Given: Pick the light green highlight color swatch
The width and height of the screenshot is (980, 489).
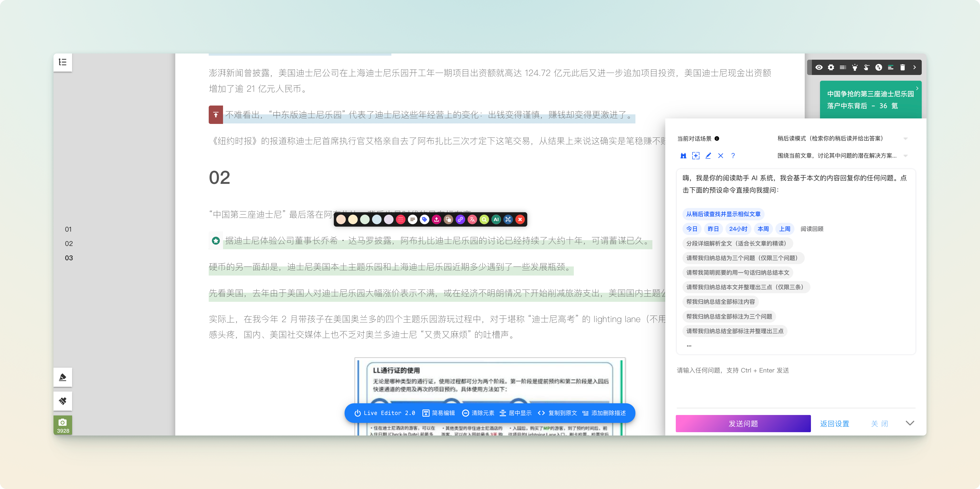Looking at the screenshot, I should point(365,219).
